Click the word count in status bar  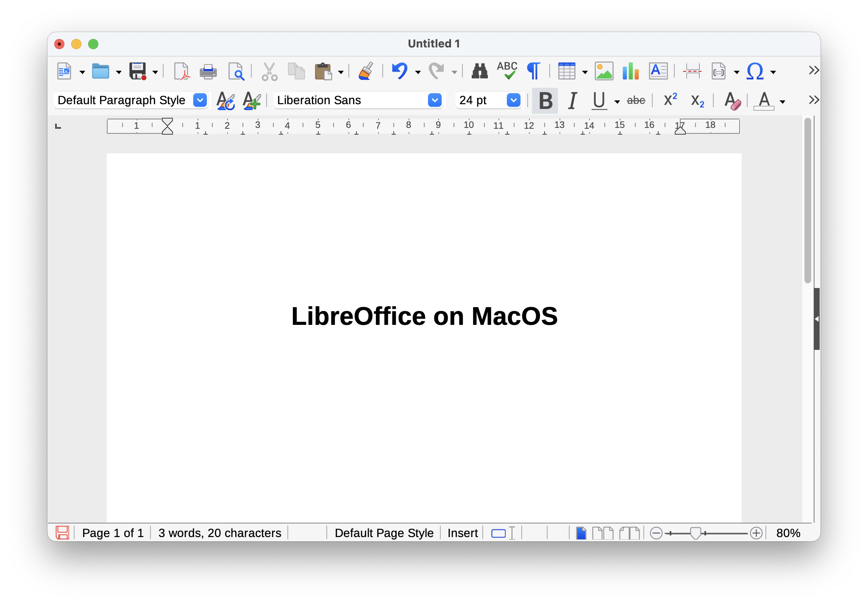[x=220, y=533]
